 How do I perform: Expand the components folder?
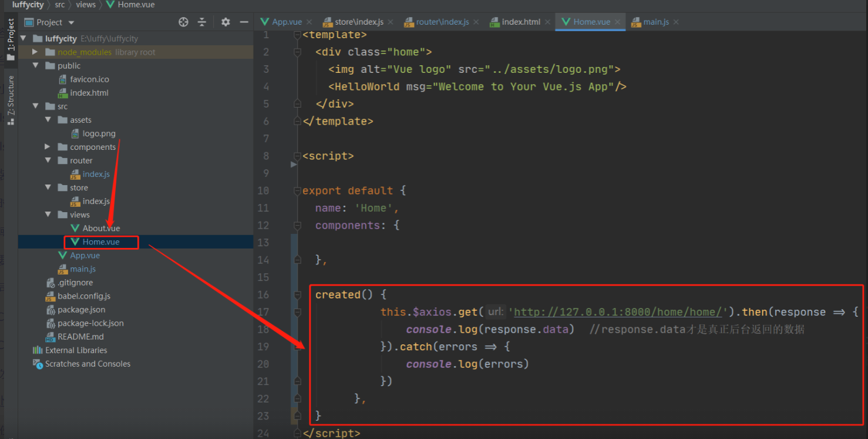coord(48,147)
